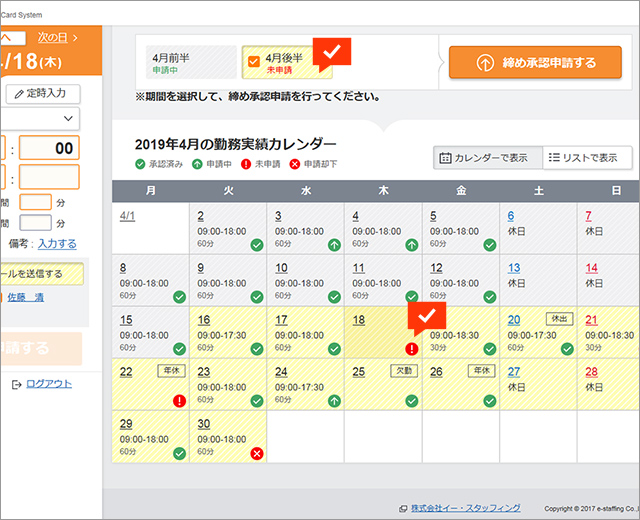Click green up-arrow icon on April 4
The width and height of the screenshot is (640, 520).
[x=411, y=245]
